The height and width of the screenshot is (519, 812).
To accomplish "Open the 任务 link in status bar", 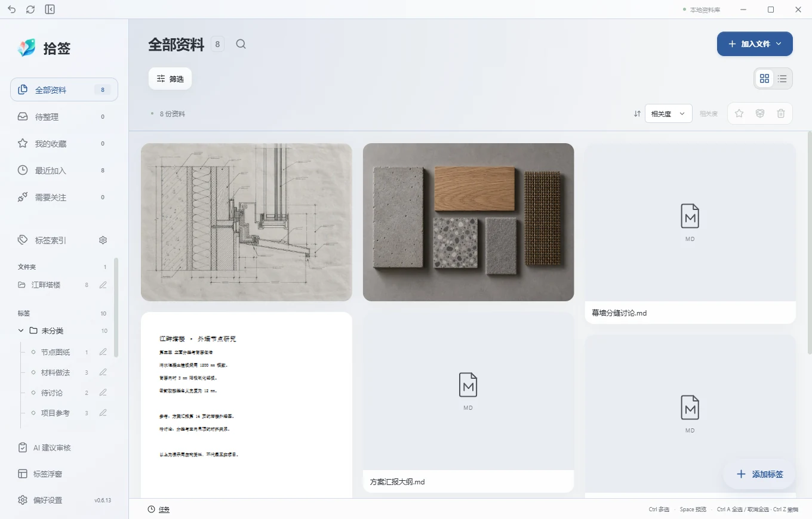I will click(159, 509).
